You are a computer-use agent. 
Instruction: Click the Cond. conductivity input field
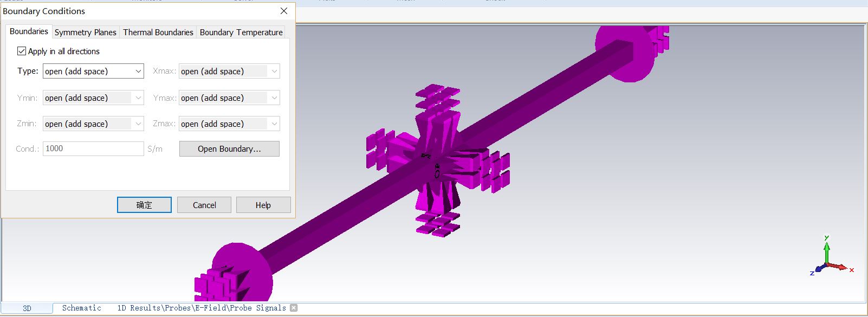click(93, 148)
